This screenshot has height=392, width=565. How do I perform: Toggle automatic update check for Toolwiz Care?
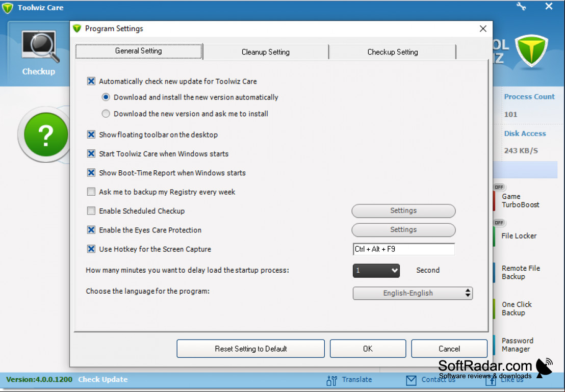91,82
